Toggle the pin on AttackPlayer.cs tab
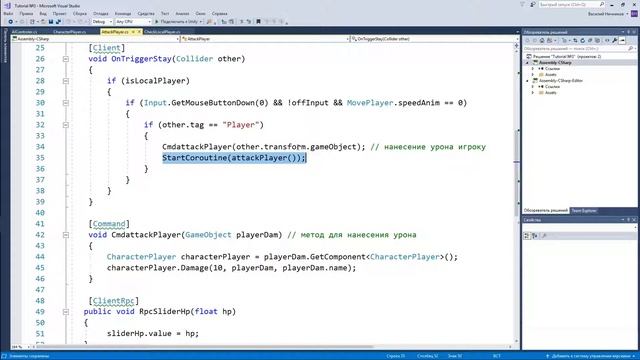This screenshot has width=640, height=360. pyautogui.click(x=133, y=31)
